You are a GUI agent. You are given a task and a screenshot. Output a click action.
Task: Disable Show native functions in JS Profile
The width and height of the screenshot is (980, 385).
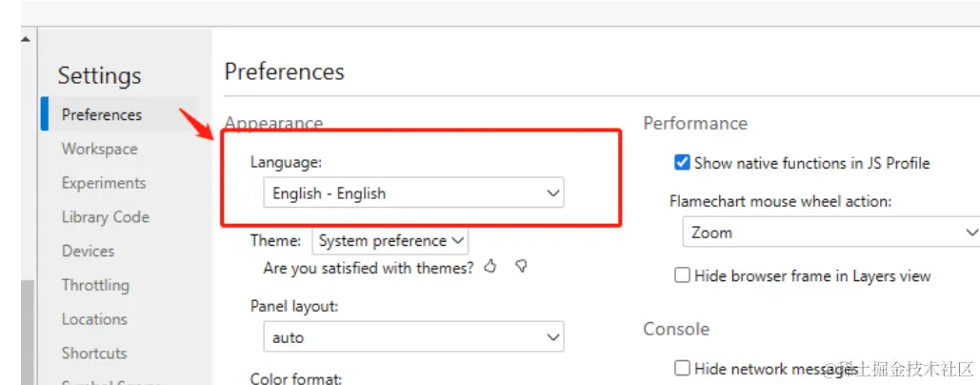[x=682, y=163]
